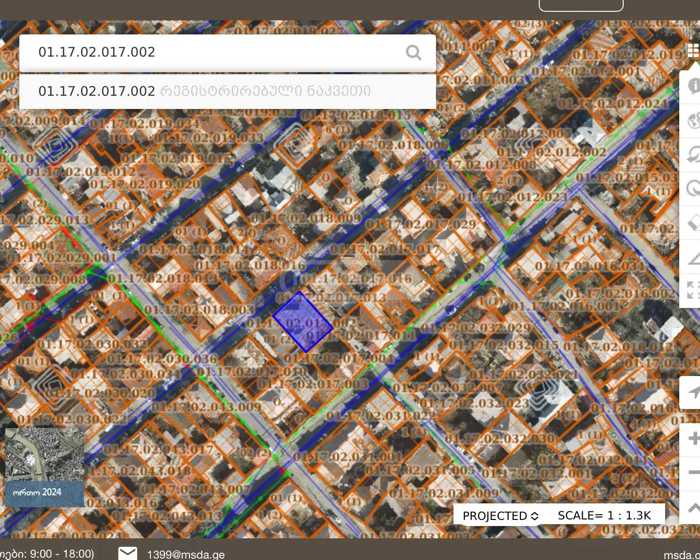Click the highlighted blue parcel polygon
This screenshot has width=700, height=560.
coord(301,322)
